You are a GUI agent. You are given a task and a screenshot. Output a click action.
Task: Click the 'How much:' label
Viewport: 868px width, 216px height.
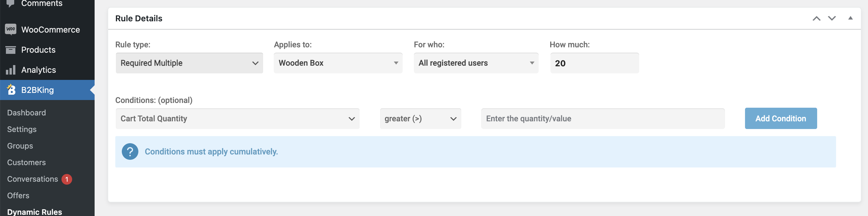(x=569, y=45)
